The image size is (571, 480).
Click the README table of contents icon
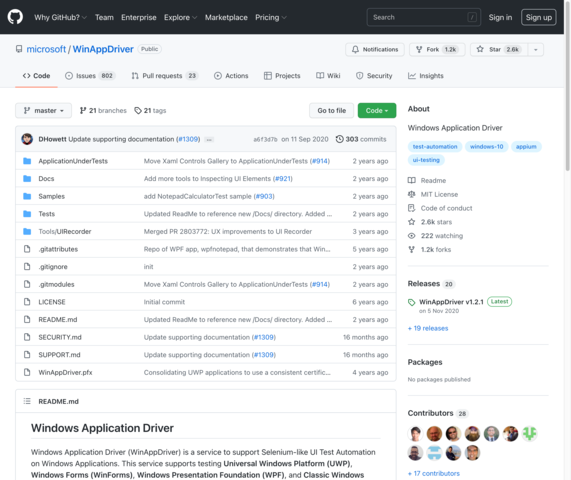tap(27, 401)
